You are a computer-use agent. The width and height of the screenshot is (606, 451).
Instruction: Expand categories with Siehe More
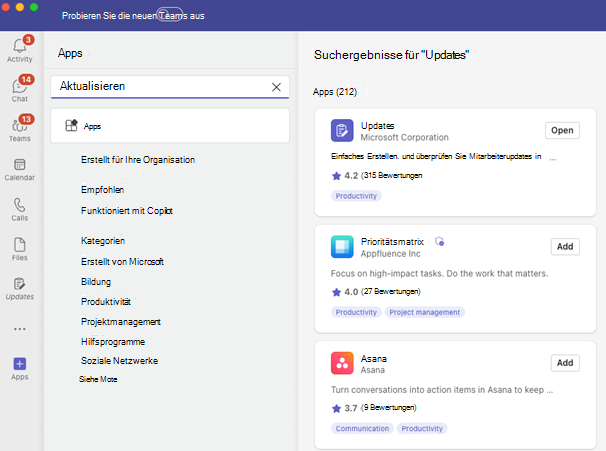[98, 379]
